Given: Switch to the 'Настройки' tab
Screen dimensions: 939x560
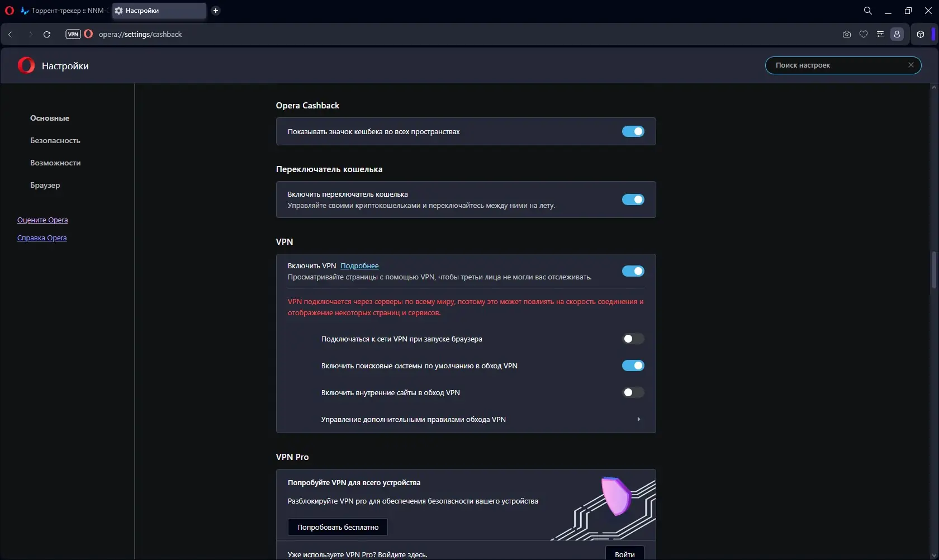Looking at the screenshot, I should pos(159,11).
